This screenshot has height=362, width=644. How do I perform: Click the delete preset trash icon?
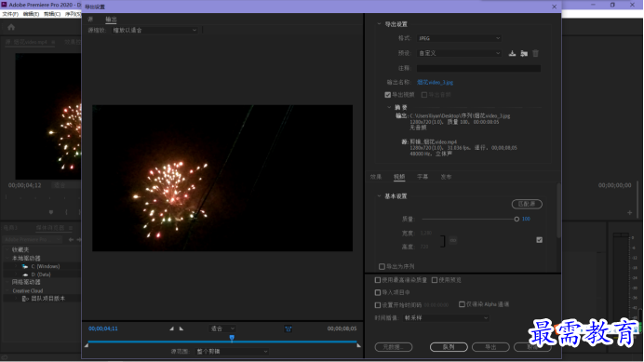pos(535,53)
